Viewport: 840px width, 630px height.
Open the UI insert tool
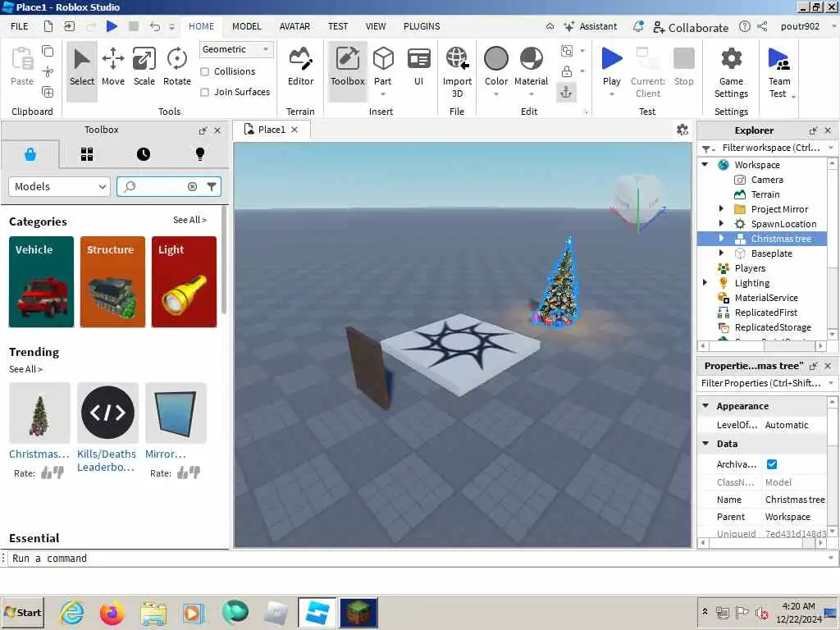coord(419,67)
